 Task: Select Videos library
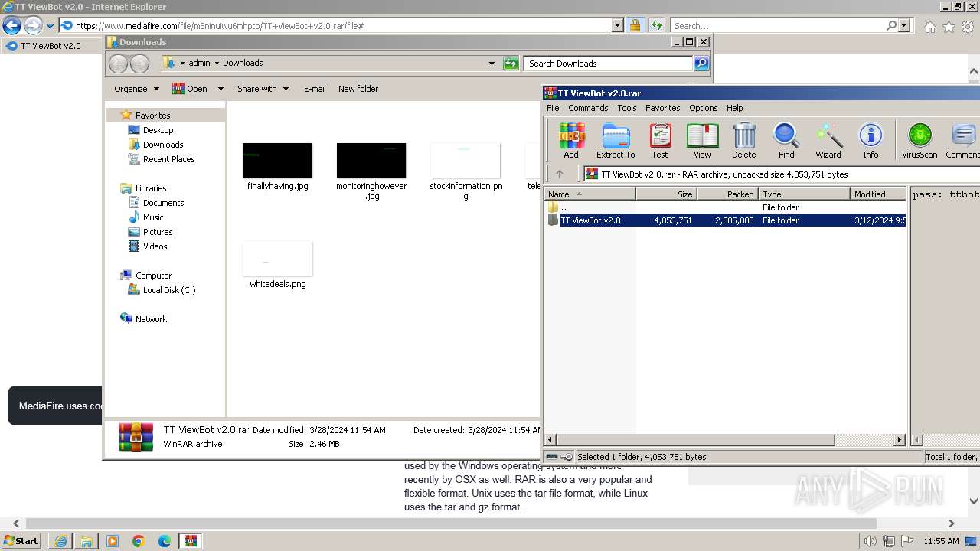[x=155, y=246]
